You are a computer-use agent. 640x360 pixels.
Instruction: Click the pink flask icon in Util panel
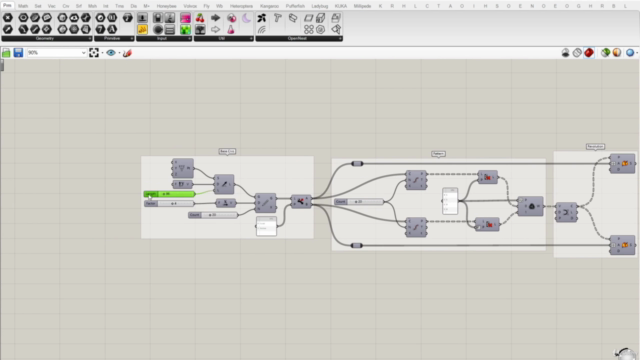[x=231, y=29]
